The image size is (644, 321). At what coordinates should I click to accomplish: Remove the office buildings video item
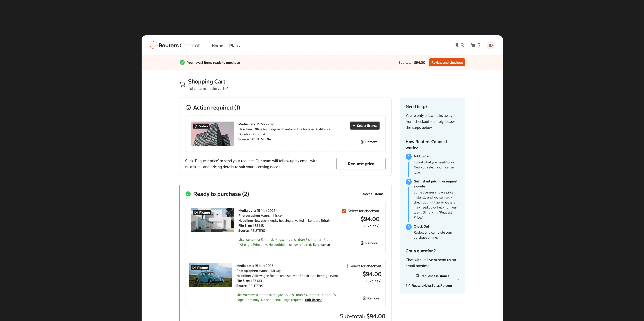point(369,142)
